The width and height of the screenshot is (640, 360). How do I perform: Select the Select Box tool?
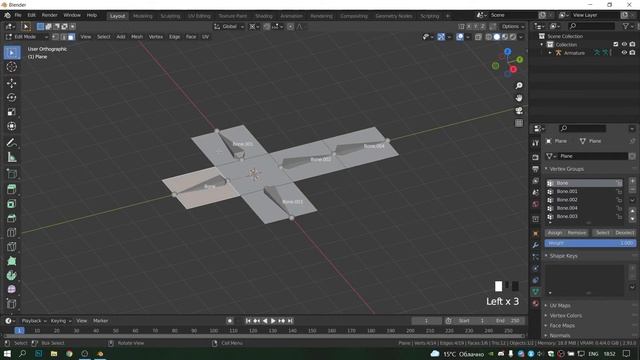11,53
